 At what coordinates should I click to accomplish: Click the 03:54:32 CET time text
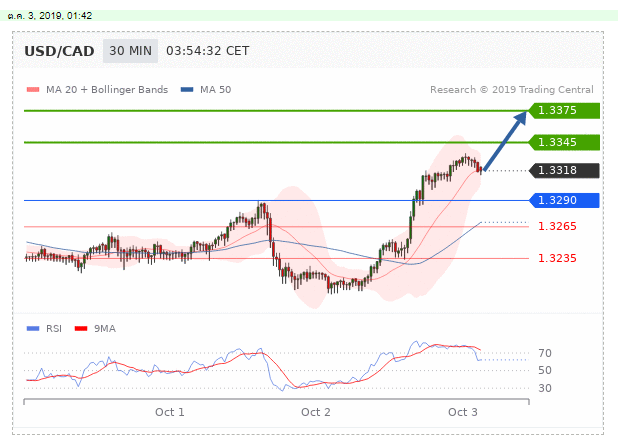pyautogui.click(x=208, y=51)
